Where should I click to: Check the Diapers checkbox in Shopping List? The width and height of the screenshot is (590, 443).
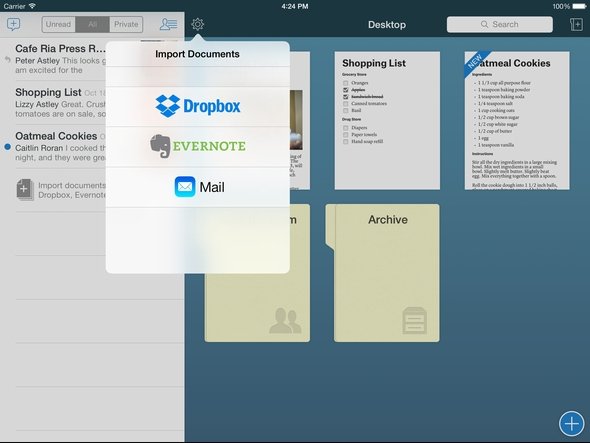[345, 128]
